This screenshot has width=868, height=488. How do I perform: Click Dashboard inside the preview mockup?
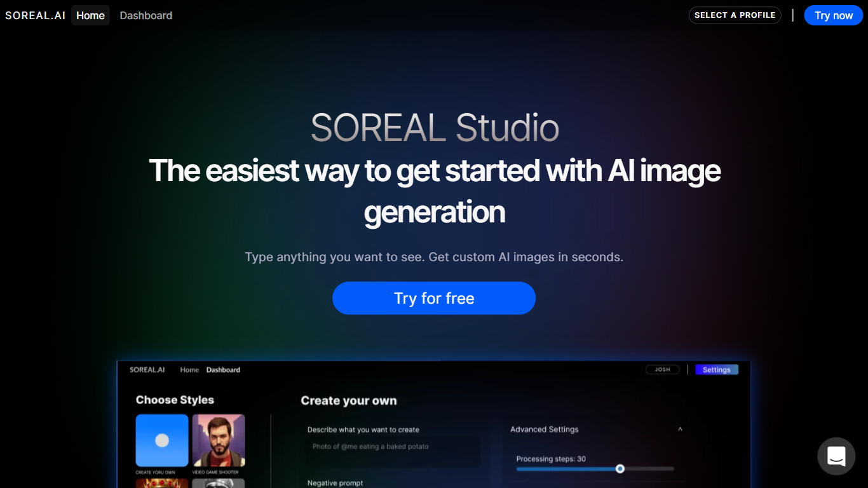pyautogui.click(x=223, y=370)
